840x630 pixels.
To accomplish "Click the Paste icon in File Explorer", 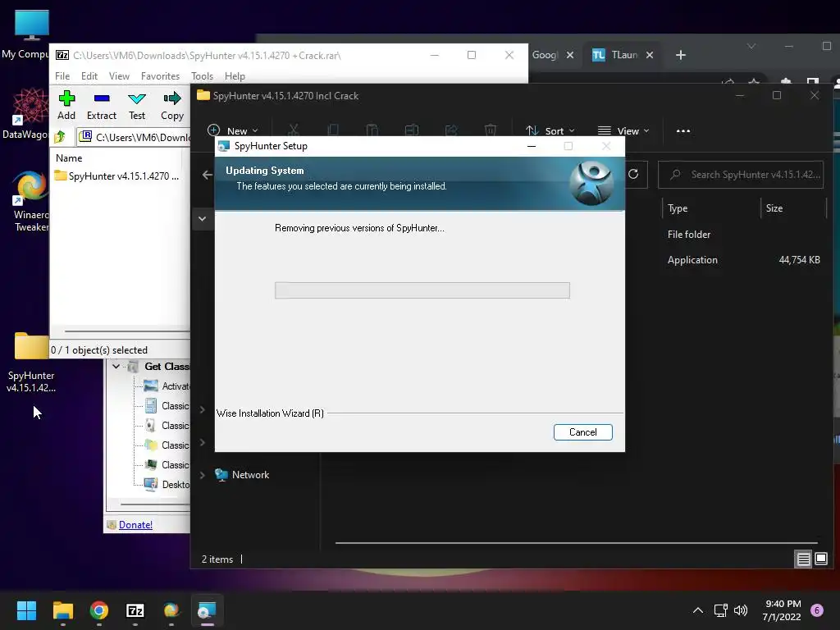I will (x=372, y=130).
